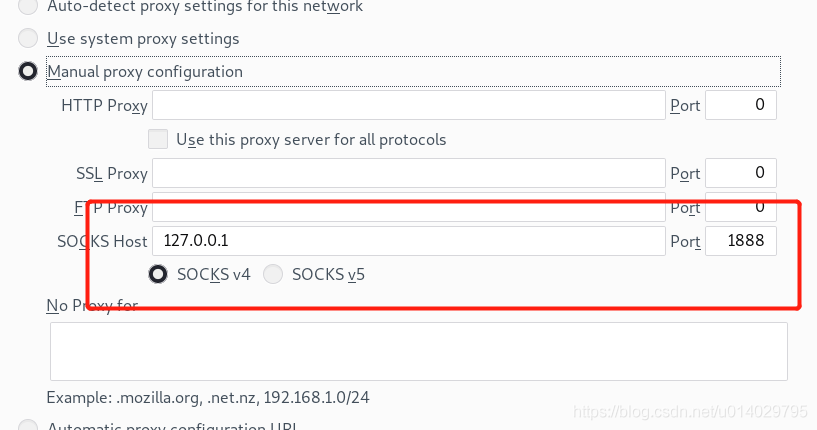Click the HTTP Proxy label

pyautogui.click(x=104, y=105)
